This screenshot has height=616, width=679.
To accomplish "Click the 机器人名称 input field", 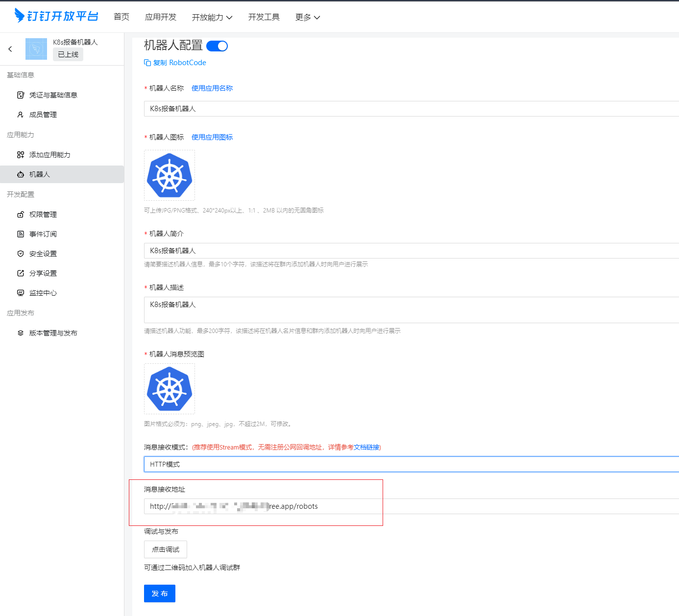I will [412, 109].
